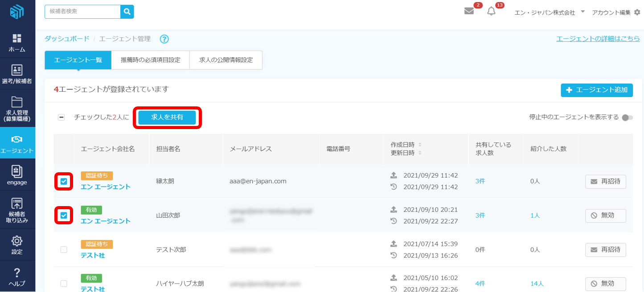This screenshot has width=644, height=292.
Task: Click the help question mark beside エージェント管理
Action: [x=164, y=39]
